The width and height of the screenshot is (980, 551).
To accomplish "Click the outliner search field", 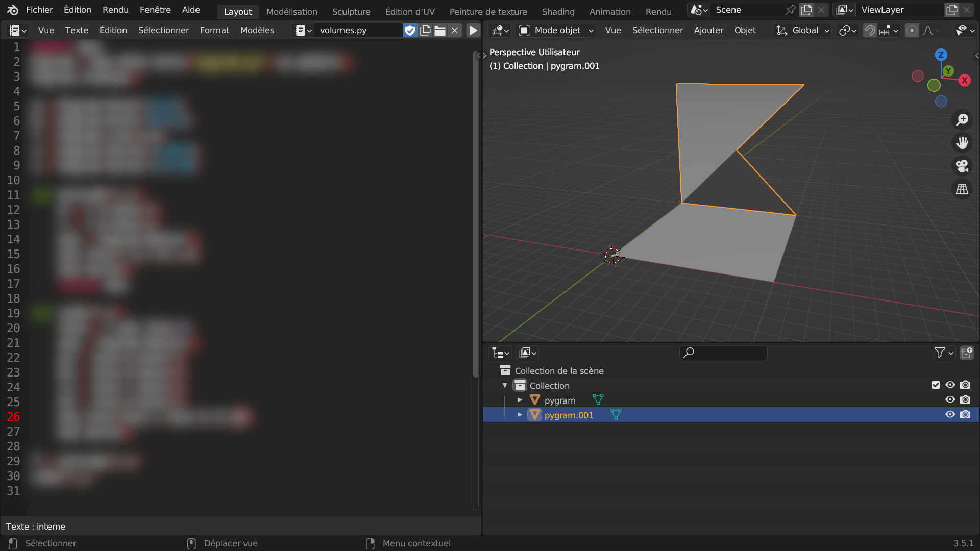I will point(724,353).
